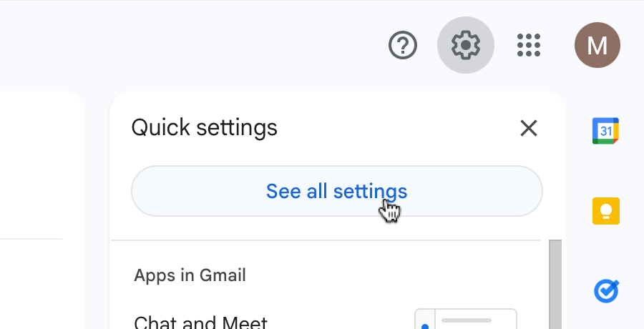Click the Apps in Gmail heading
644x329 pixels.
click(x=190, y=275)
